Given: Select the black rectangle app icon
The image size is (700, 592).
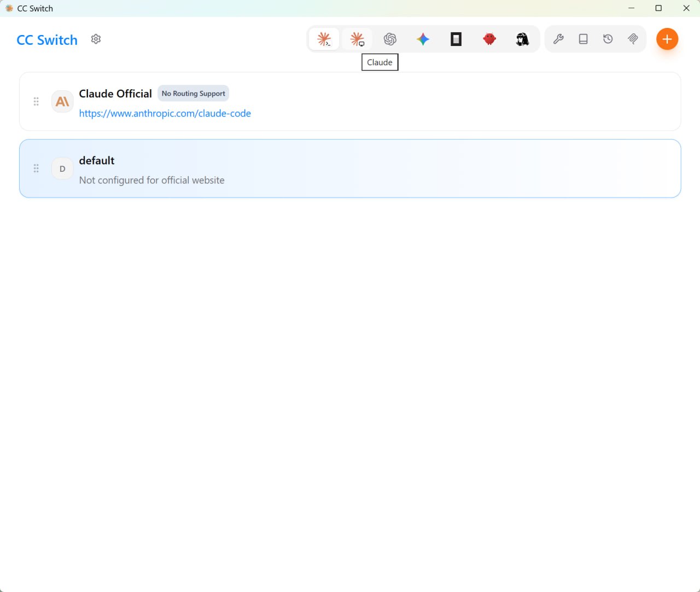Looking at the screenshot, I should (x=456, y=39).
